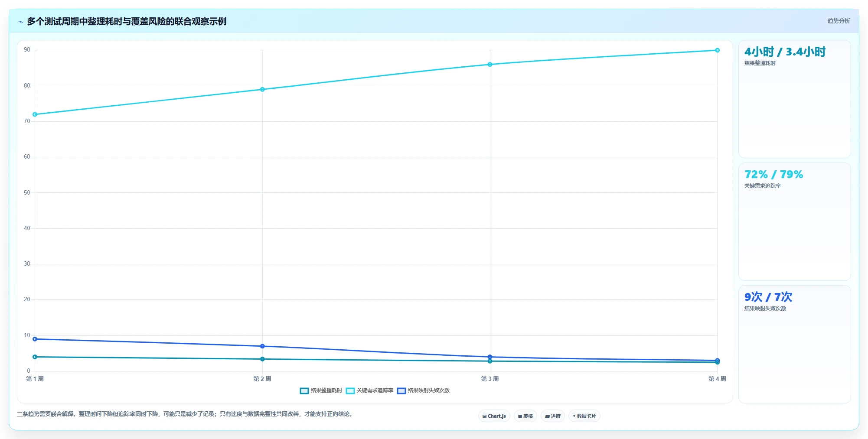Select the 第 1 周 point on the 结果映射失败次数 line
Image resolution: width=868 pixels, height=439 pixels.
click(35, 339)
